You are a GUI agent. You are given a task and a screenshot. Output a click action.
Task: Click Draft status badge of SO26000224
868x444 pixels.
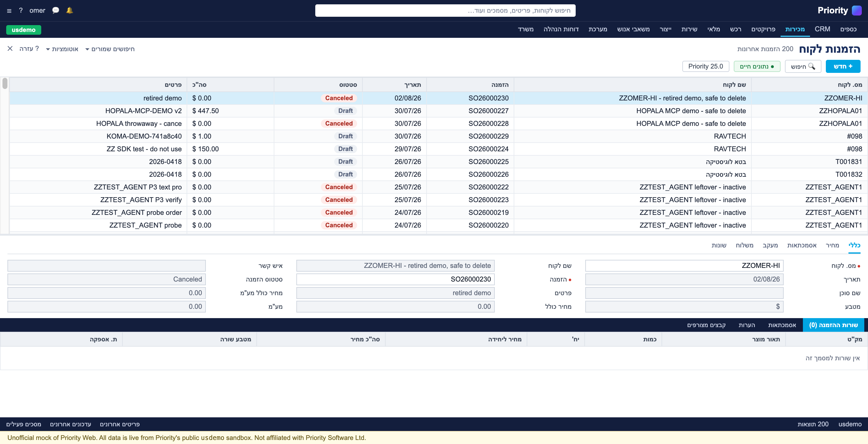click(x=345, y=149)
